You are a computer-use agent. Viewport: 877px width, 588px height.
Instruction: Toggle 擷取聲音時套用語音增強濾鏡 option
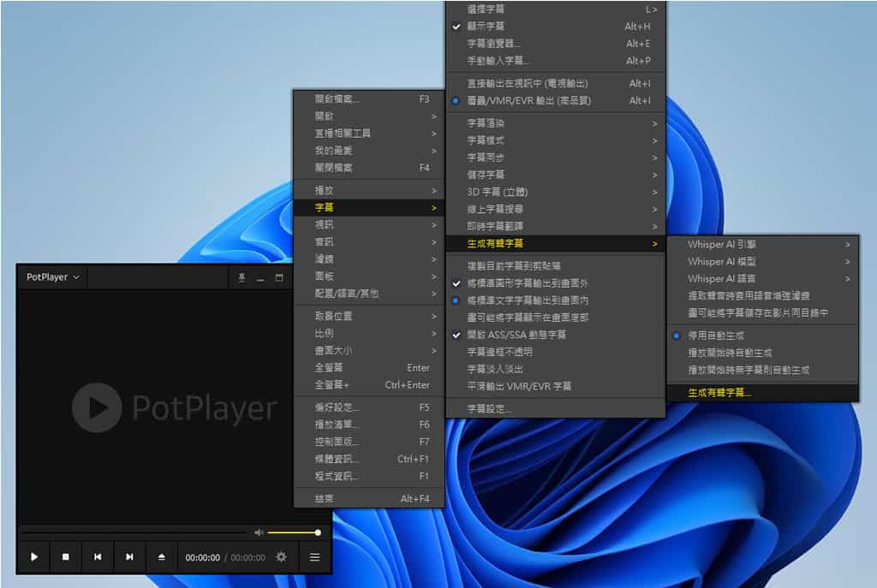click(762, 295)
